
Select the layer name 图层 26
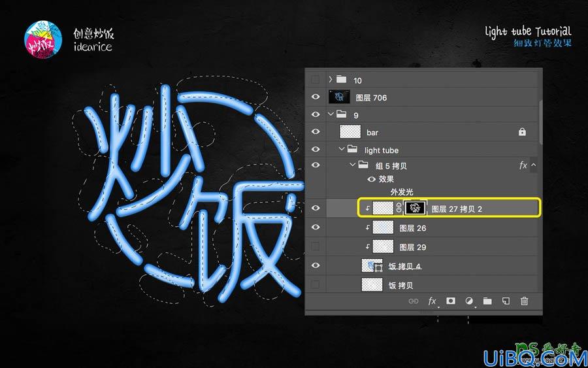coord(412,228)
